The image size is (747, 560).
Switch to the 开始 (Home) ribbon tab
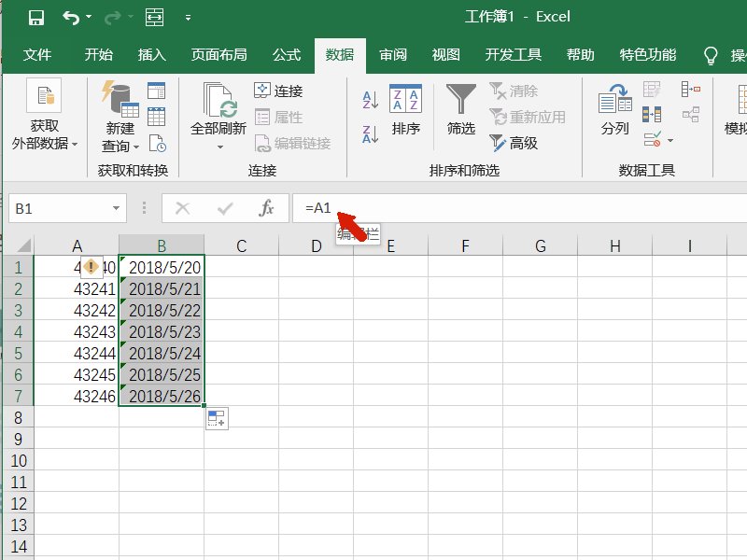97,54
